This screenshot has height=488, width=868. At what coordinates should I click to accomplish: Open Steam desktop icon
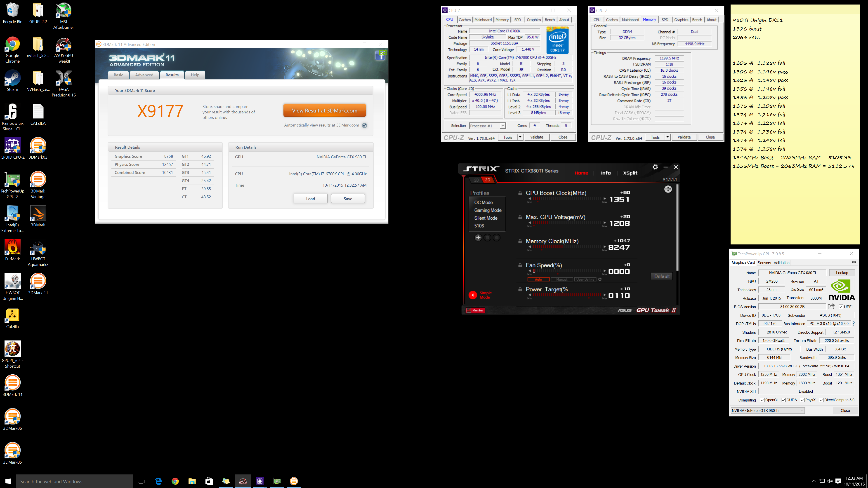point(12,81)
